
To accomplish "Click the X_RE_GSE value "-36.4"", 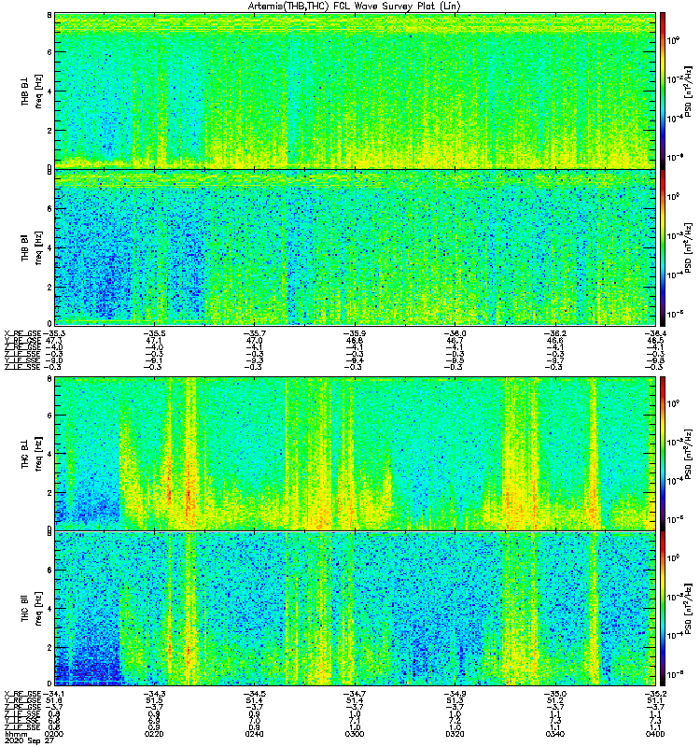I will (x=655, y=333).
